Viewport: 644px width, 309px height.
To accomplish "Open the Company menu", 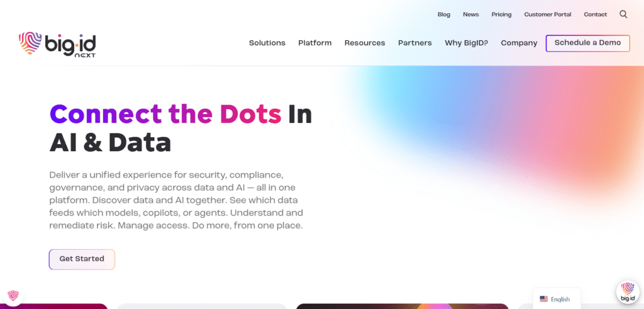I will 519,43.
